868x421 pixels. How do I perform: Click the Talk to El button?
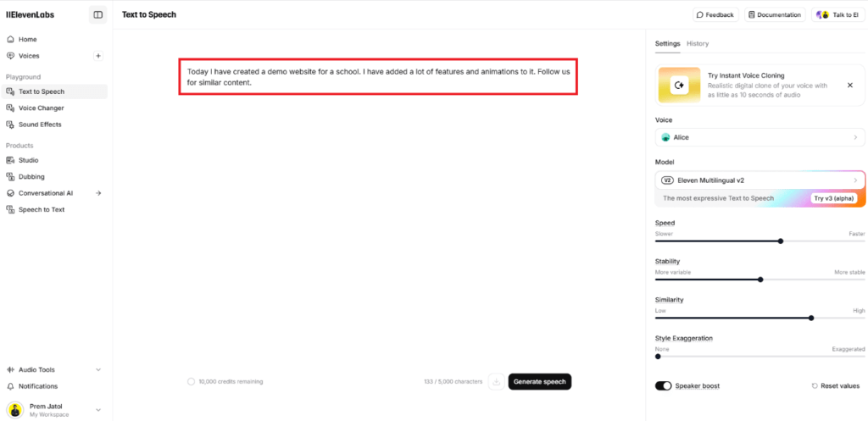(838, 15)
